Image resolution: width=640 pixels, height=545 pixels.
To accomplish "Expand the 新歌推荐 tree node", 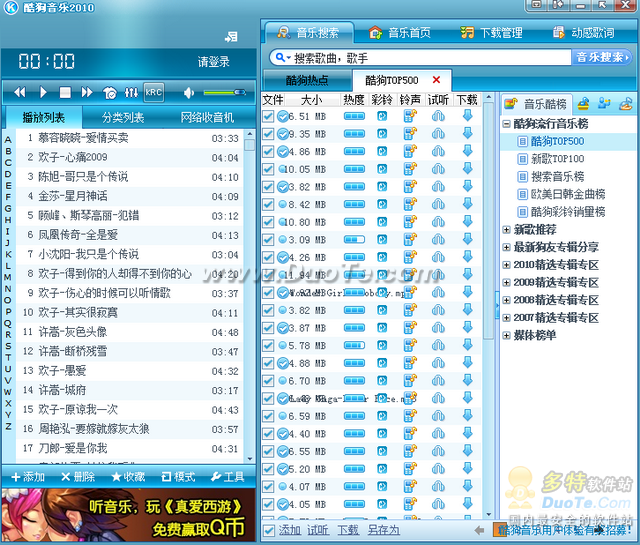I will (507, 230).
